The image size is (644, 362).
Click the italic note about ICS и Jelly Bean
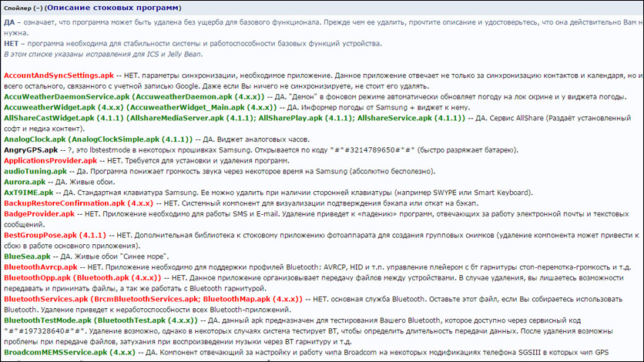(x=103, y=54)
